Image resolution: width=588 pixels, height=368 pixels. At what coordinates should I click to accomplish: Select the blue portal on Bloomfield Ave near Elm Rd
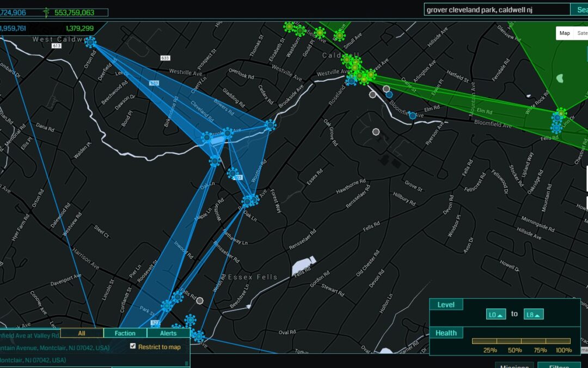(x=413, y=115)
